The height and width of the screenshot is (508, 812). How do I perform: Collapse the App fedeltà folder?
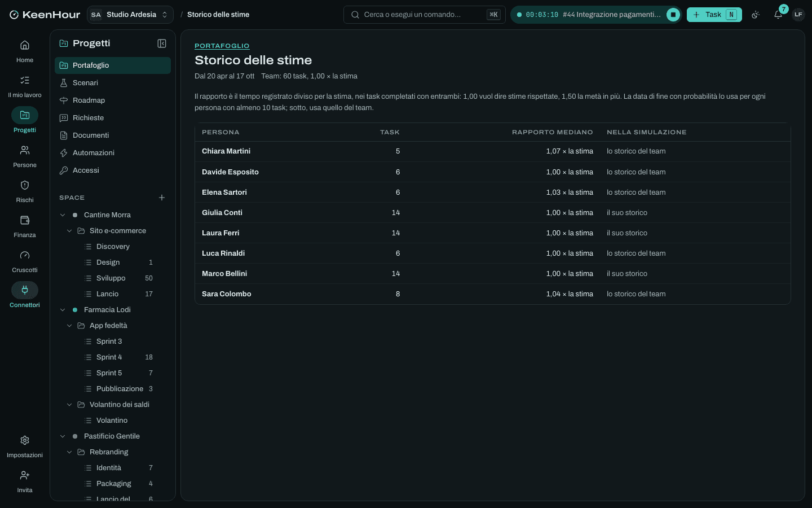(x=69, y=326)
